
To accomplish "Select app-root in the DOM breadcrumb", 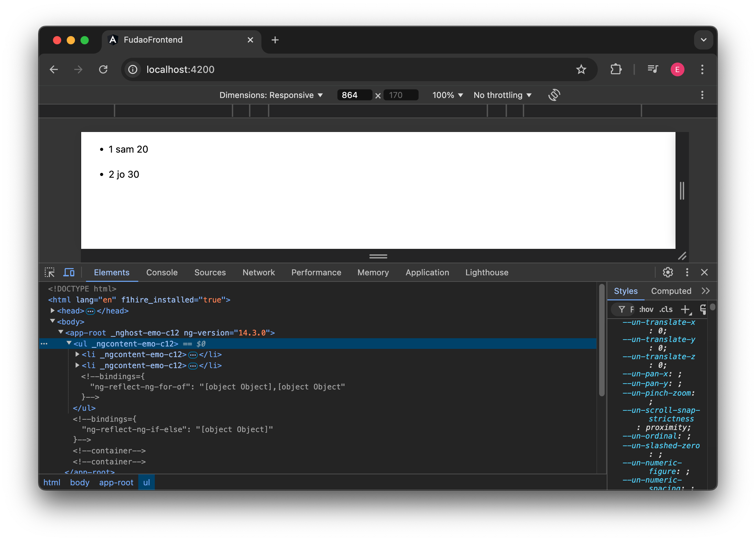I will 116,482.
